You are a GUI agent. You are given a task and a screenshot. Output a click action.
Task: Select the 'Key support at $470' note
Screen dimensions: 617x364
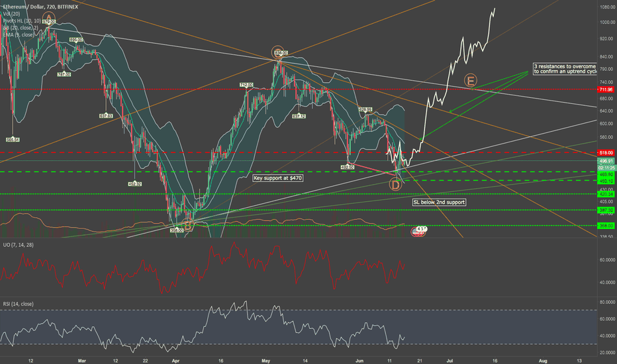point(278,178)
